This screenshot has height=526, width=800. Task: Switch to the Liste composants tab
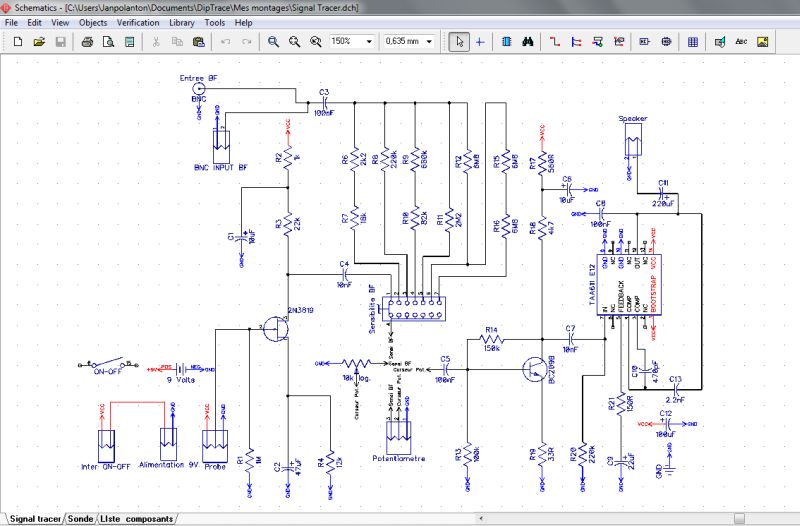[138, 519]
